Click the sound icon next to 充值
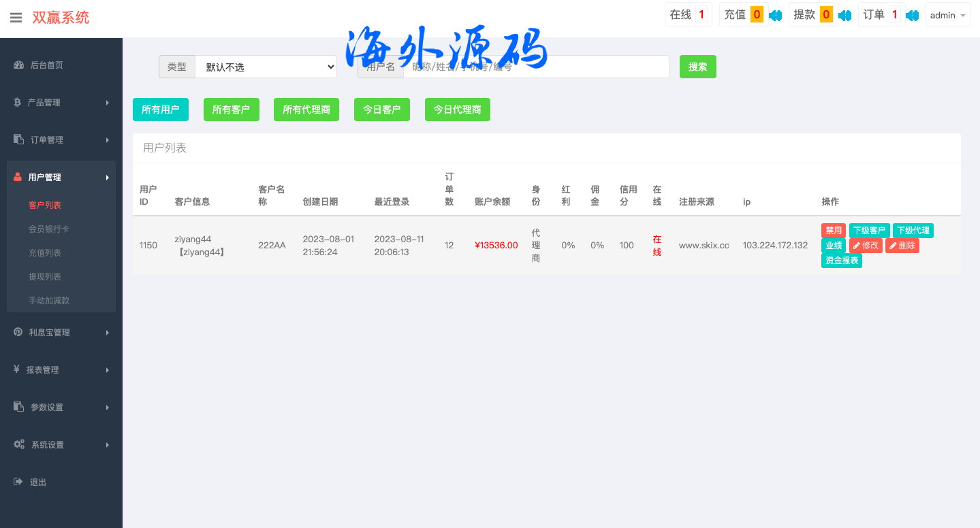This screenshot has height=528, width=980. [x=775, y=15]
